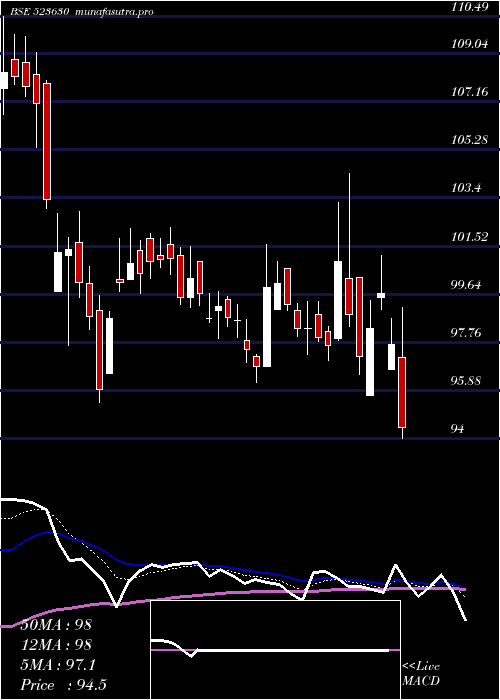
Task: Click inside the MACD inset chart box
Action: [x=275, y=650]
